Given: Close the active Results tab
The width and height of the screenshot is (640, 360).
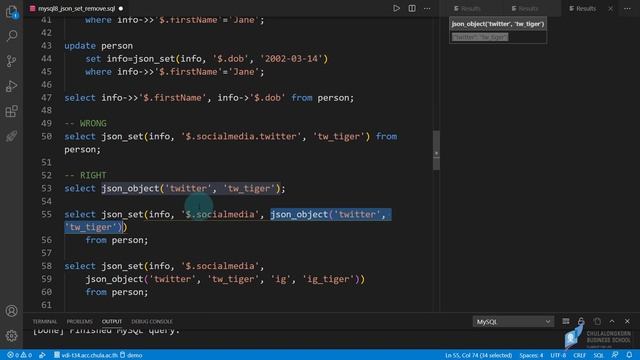Looking at the screenshot, I should 611,8.
